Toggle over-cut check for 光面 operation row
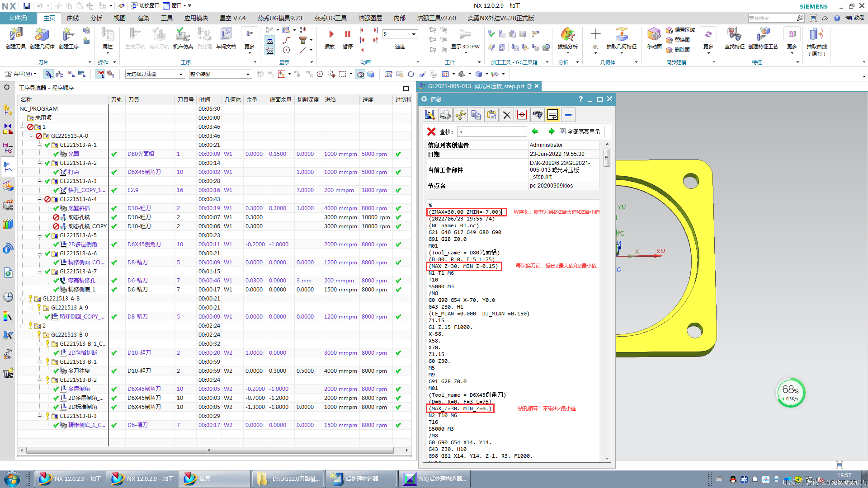 (x=398, y=154)
